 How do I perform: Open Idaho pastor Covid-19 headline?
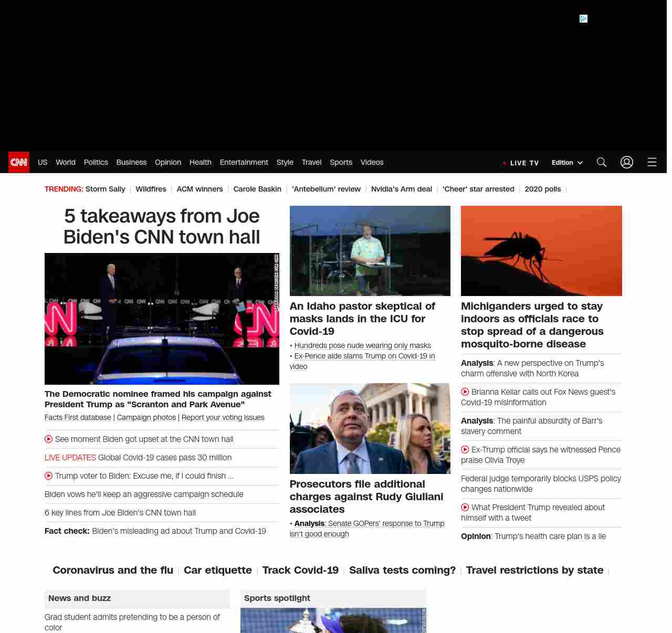[362, 319]
